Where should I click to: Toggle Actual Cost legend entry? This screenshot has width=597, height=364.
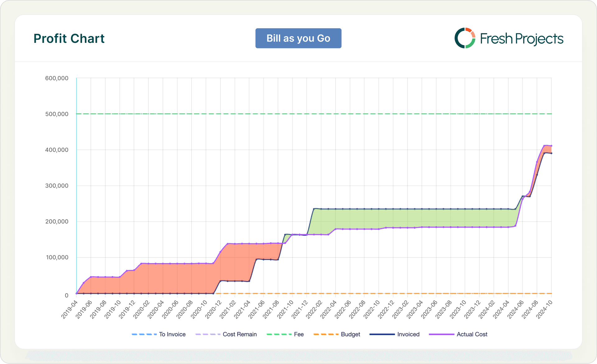(472, 334)
